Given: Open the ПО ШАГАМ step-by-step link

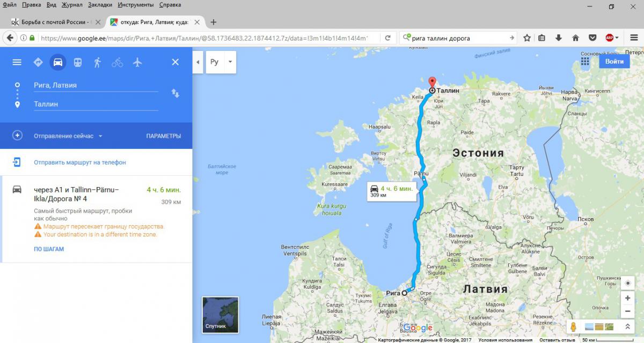Looking at the screenshot, I should click(x=49, y=249).
